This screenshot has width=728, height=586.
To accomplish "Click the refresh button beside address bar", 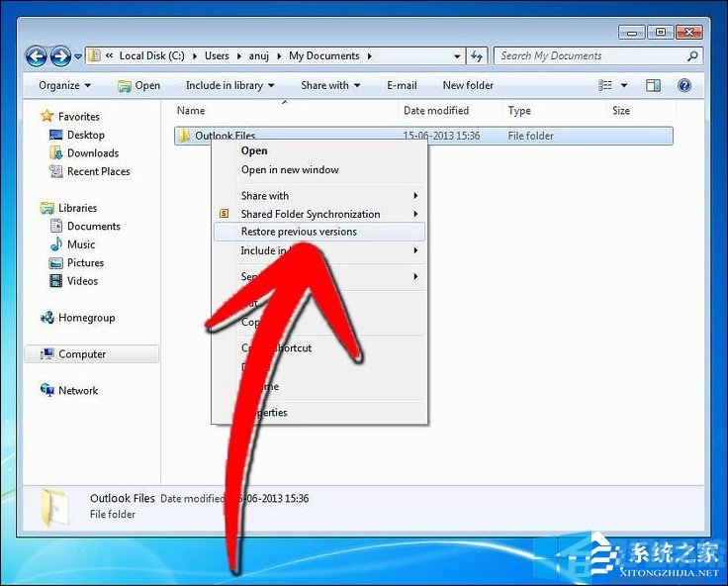I will [x=479, y=56].
